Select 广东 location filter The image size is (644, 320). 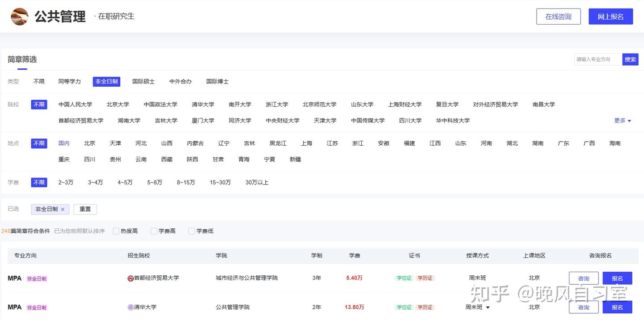(563, 143)
